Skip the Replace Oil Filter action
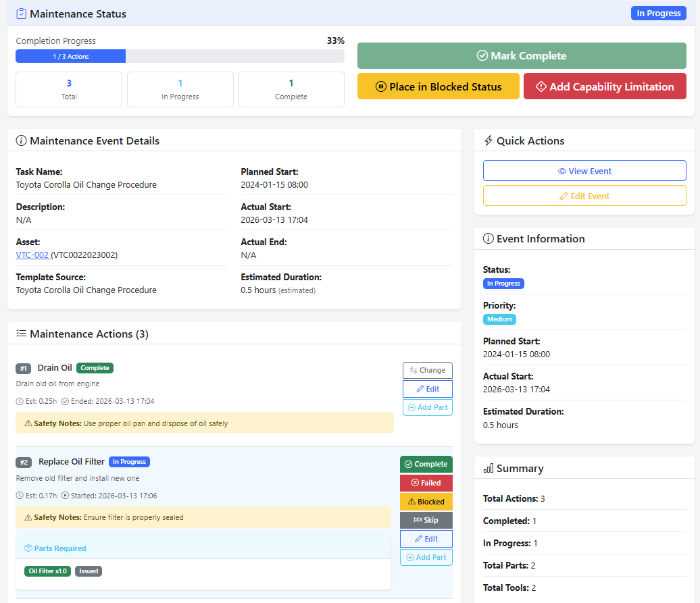700x603 pixels. pyautogui.click(x=426, y=520)
